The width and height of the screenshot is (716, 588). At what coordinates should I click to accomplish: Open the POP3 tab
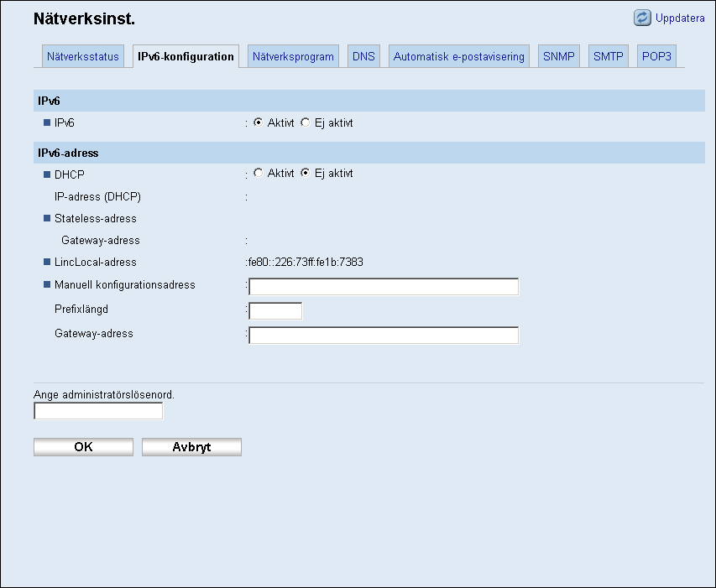coord(656,56)
